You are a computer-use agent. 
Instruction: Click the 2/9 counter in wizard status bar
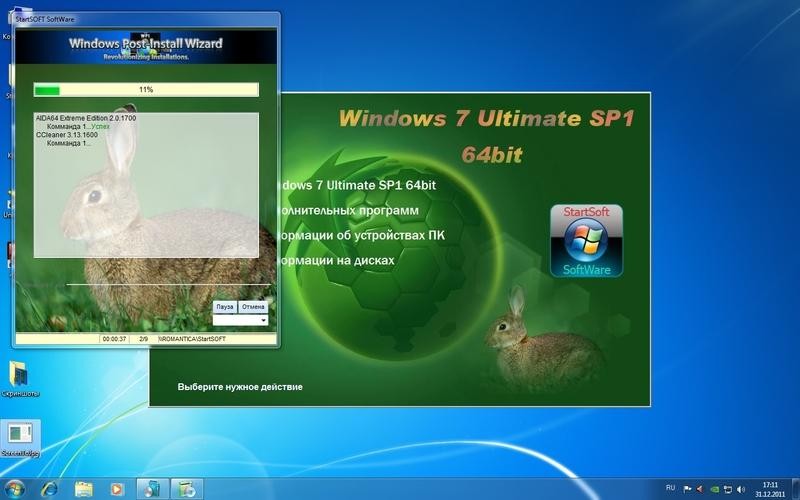click(143, 339)
